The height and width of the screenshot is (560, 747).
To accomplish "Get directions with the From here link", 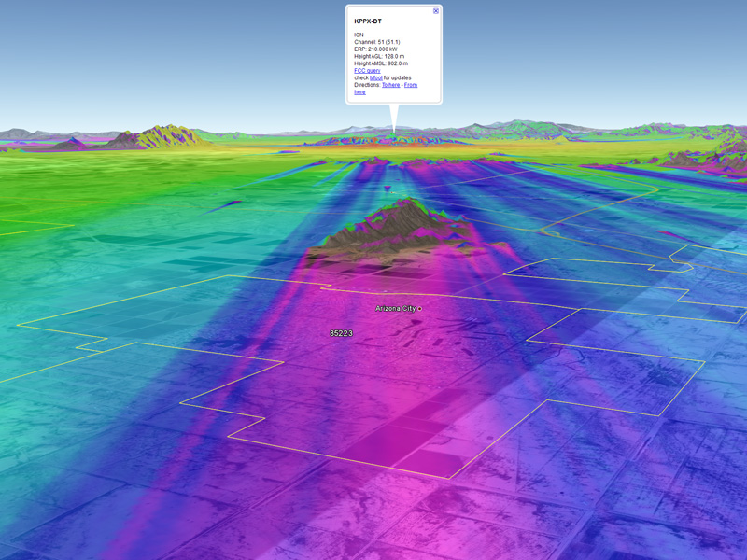I will pyautogui.click(x=410, y=85).
